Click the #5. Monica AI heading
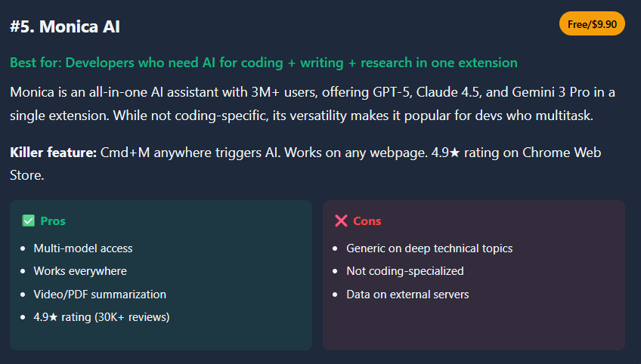 coord(65,26)
